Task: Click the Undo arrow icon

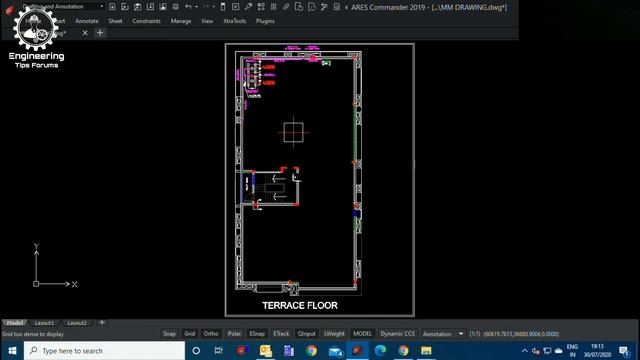Action: 188,7
